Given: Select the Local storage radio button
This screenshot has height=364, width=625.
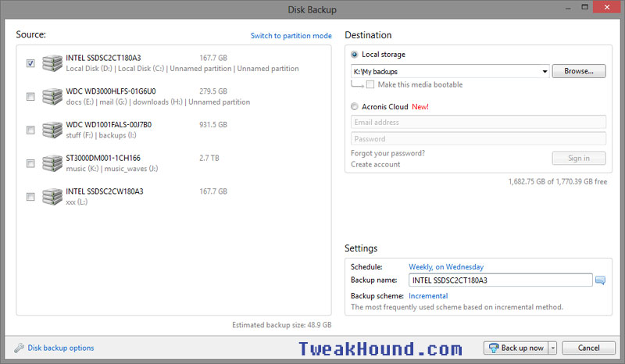Looking at the screenshot, I should pyautogui.click(x=355, y=55).
